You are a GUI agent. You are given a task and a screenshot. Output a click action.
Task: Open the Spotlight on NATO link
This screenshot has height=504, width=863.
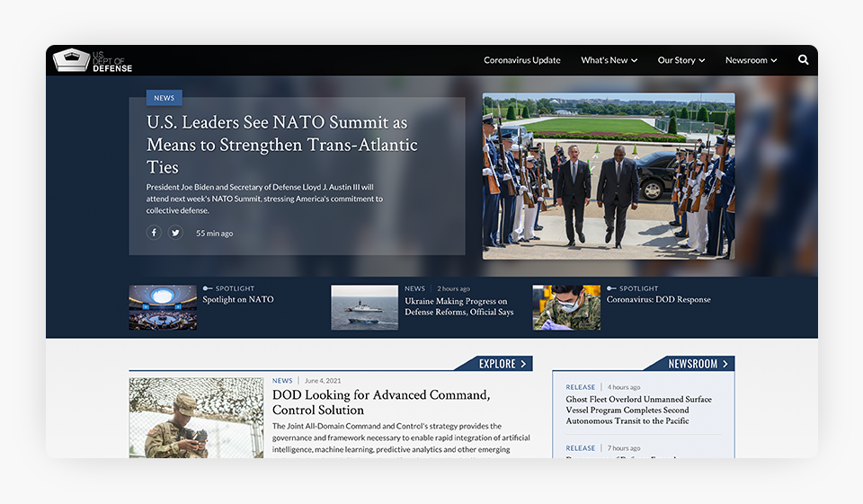[238, 299]
